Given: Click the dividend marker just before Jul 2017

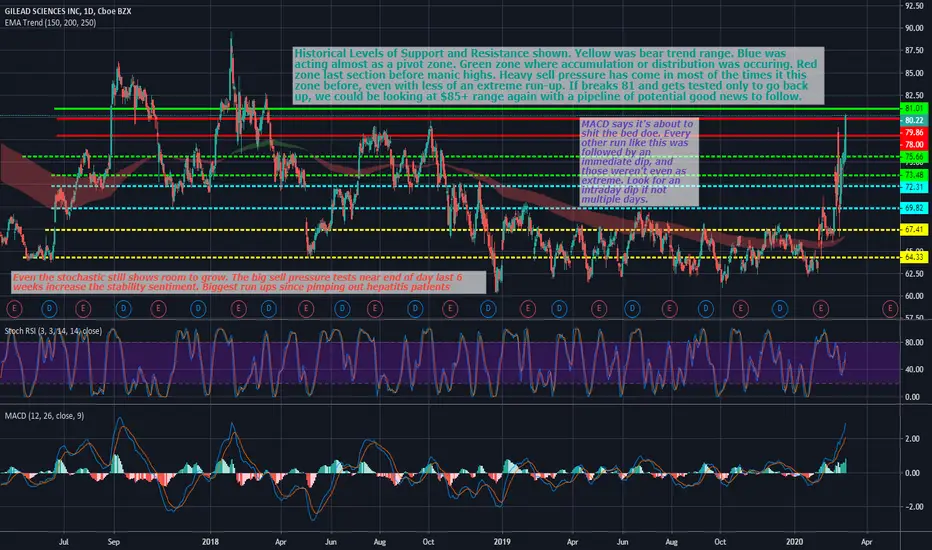Looking at the screenshot, I should click(x=49, y=309).
